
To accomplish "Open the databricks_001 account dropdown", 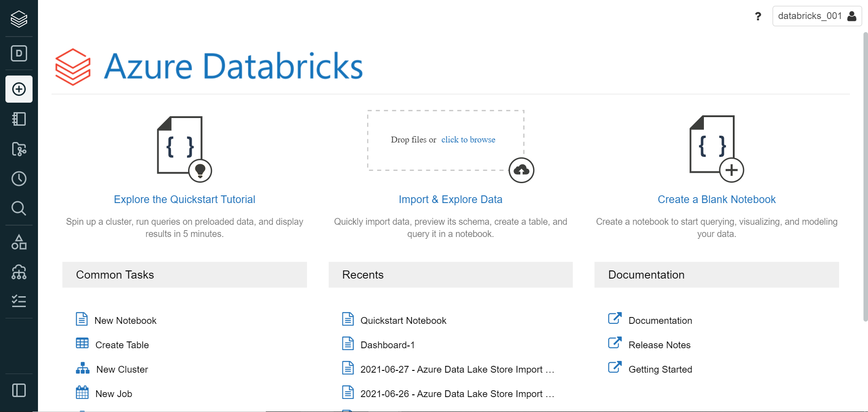I will 816,16.
